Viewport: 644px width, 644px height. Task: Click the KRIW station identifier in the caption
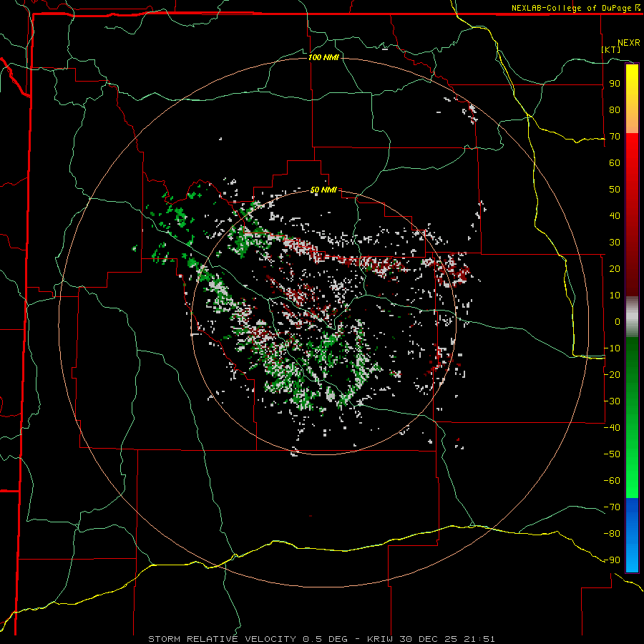[x=379, y=639]
